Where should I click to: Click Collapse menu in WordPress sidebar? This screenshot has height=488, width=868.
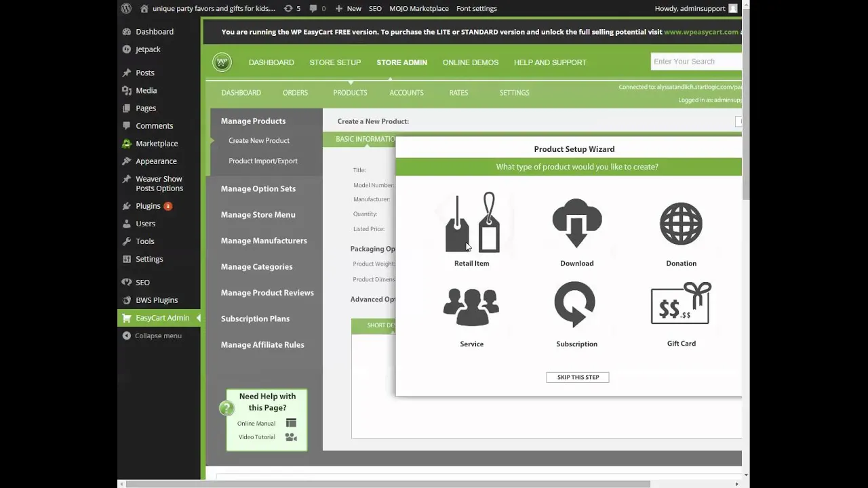(x=158, y=335)
